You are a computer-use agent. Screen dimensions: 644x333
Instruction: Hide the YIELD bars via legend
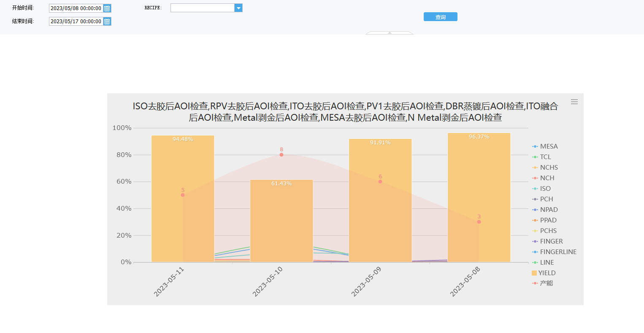(x=544, y=273)
